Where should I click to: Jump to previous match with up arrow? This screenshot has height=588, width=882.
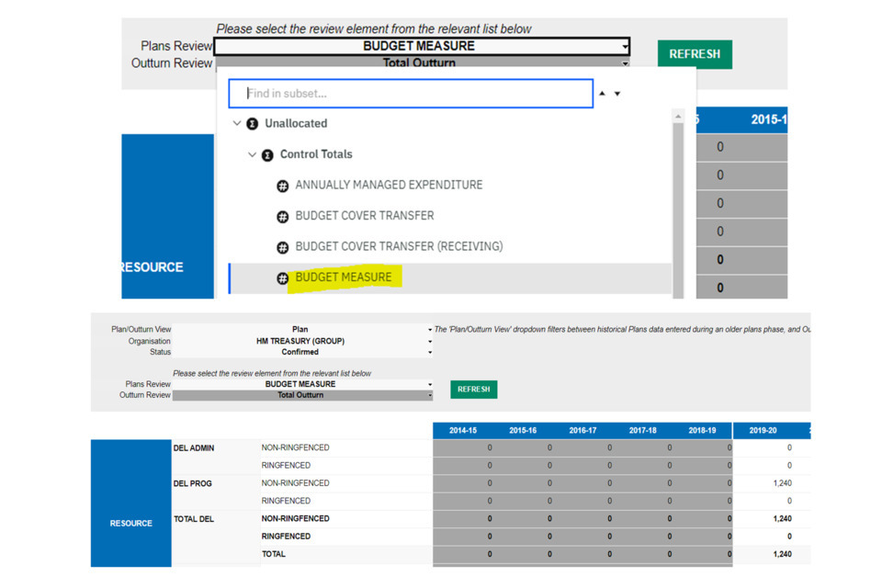tap(603, 94)
